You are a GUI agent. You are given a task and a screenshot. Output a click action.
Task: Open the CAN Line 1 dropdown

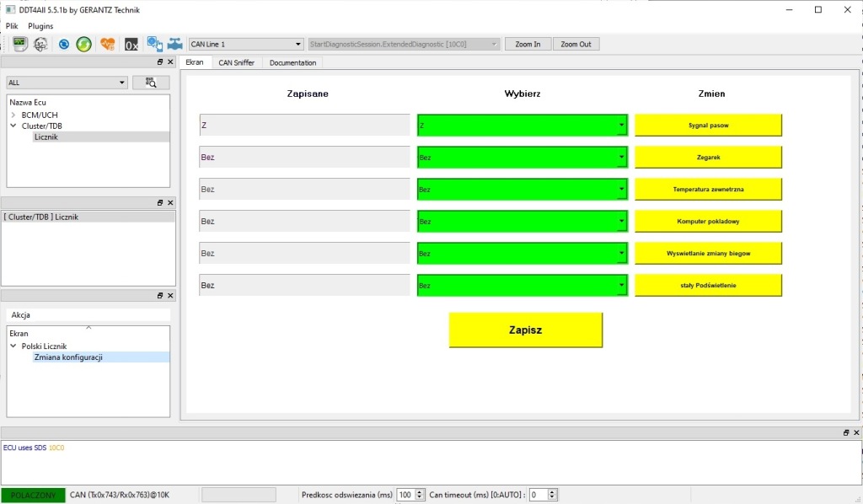coord(246,44)
